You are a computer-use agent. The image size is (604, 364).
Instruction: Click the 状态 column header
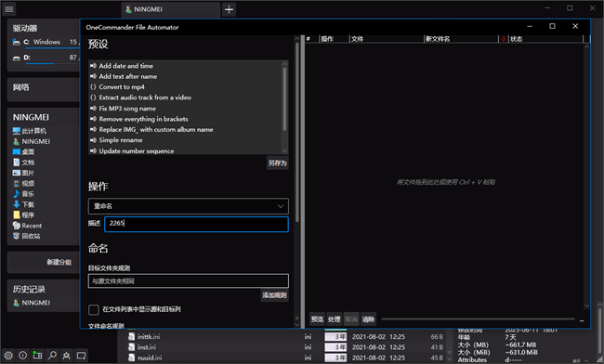click(x=545, y=39)
